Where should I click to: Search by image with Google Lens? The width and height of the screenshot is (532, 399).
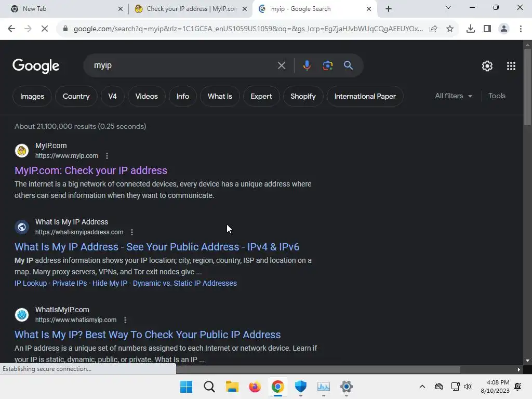point(327,65)
